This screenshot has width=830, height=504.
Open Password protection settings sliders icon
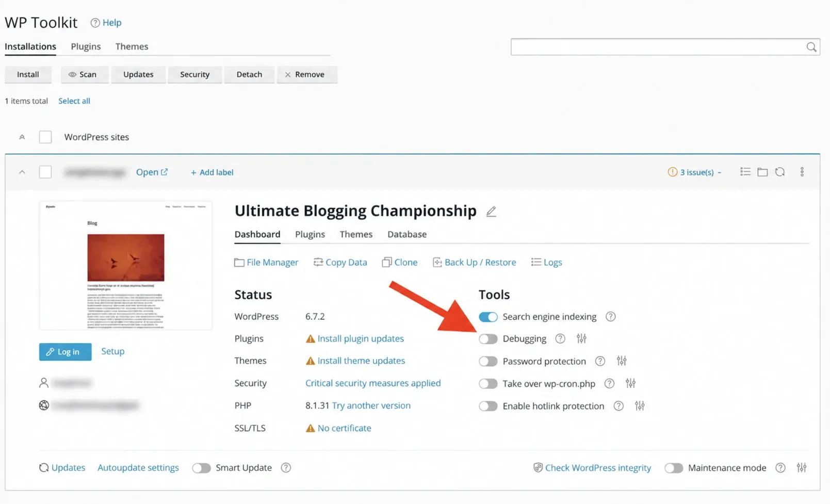point(622,361)
